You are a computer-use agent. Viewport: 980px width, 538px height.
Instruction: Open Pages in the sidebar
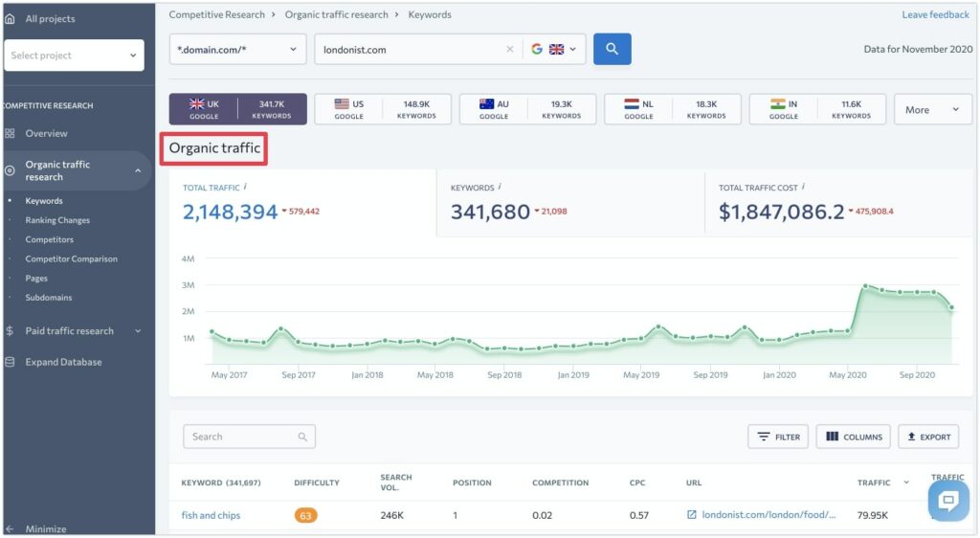coord(36,278)
